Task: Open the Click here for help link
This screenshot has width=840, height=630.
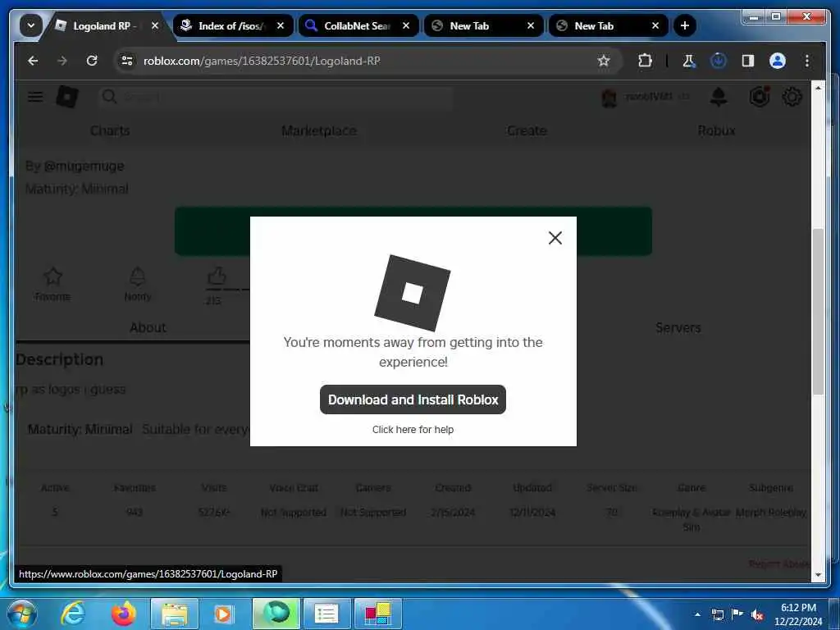Action: [x=413, y=430]
